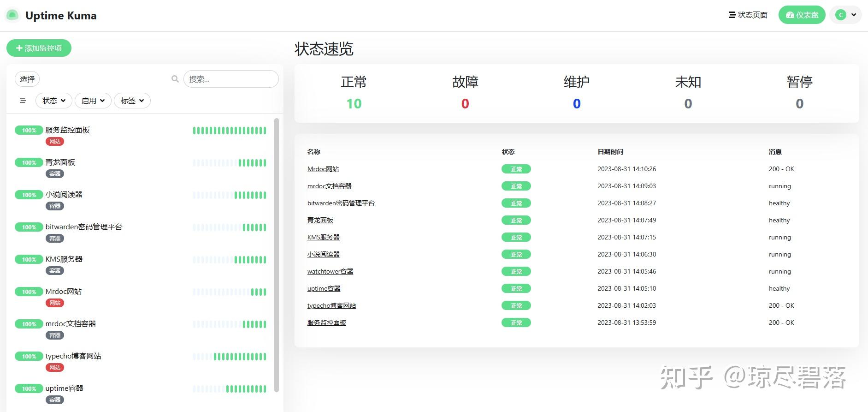Screen dimensions: 868x412
Task: Click the 维护 count 0
Action: [577, 104]
